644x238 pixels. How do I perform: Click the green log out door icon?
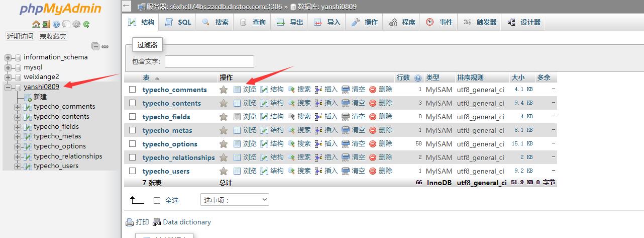pos(46,24)
